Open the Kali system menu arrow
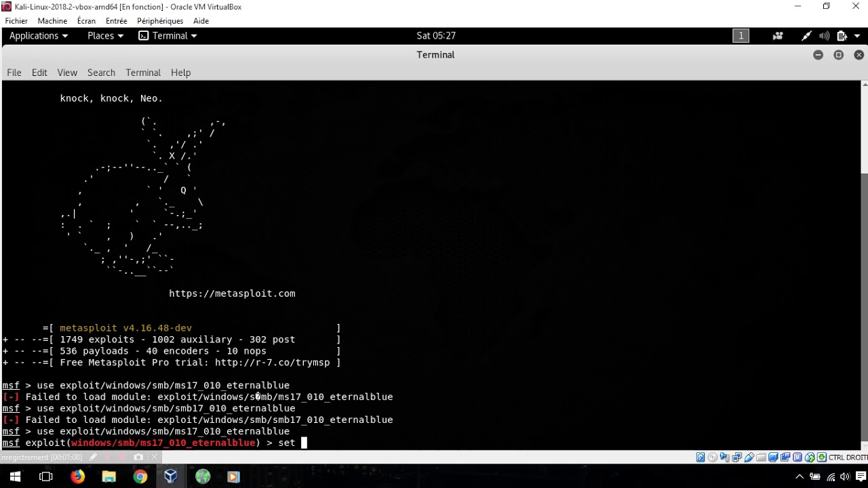 [x=857, y=36]
